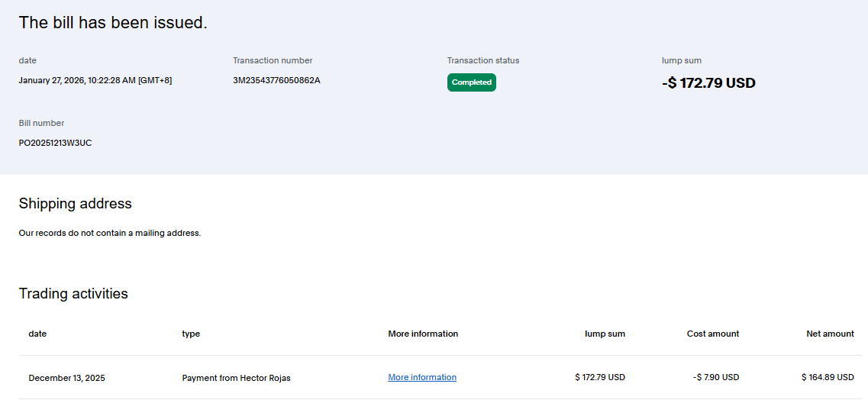The image size is (868, 400).
Task: Click the green Completed status badge
Action: (471, 82)
